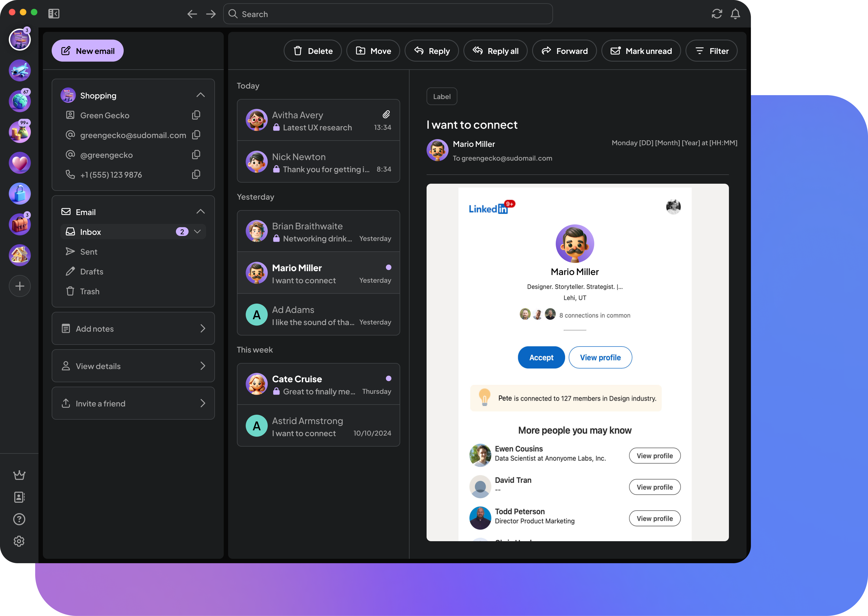The width and height of the screenshot is (868, 616).
Task: Open the help question mark icon
Action: click(x=19, y=519)
